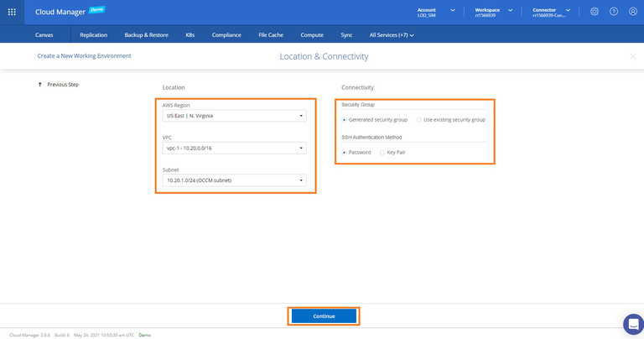Open the user profile icon

click(633, 12)
